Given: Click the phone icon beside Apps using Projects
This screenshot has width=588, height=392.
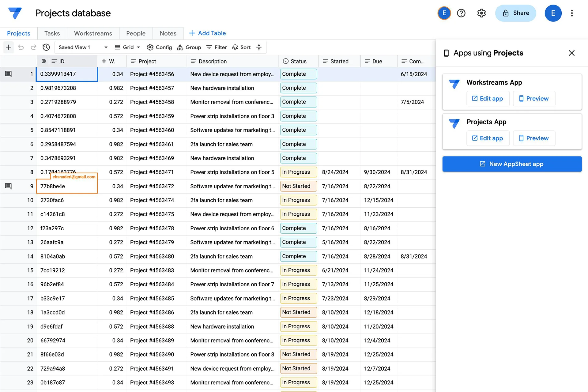Looking at the screenshot, I should pyautogui.click(x=446, y=53).
